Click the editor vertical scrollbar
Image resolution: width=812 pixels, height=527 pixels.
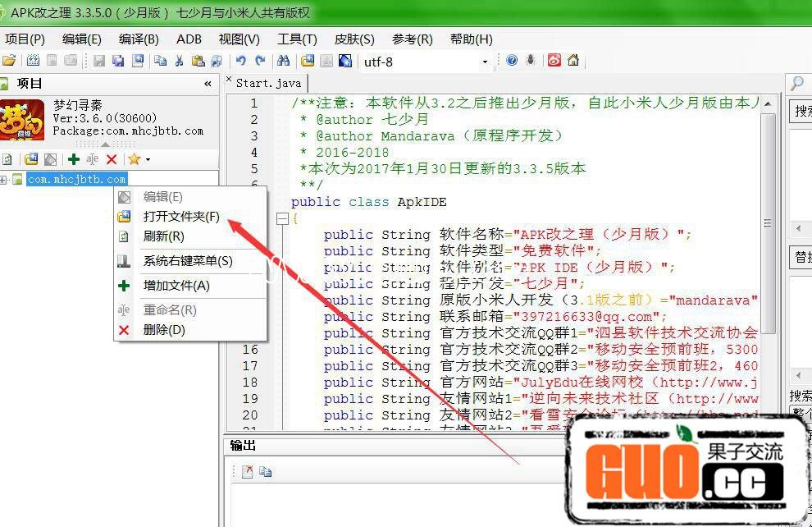[769, 222]
